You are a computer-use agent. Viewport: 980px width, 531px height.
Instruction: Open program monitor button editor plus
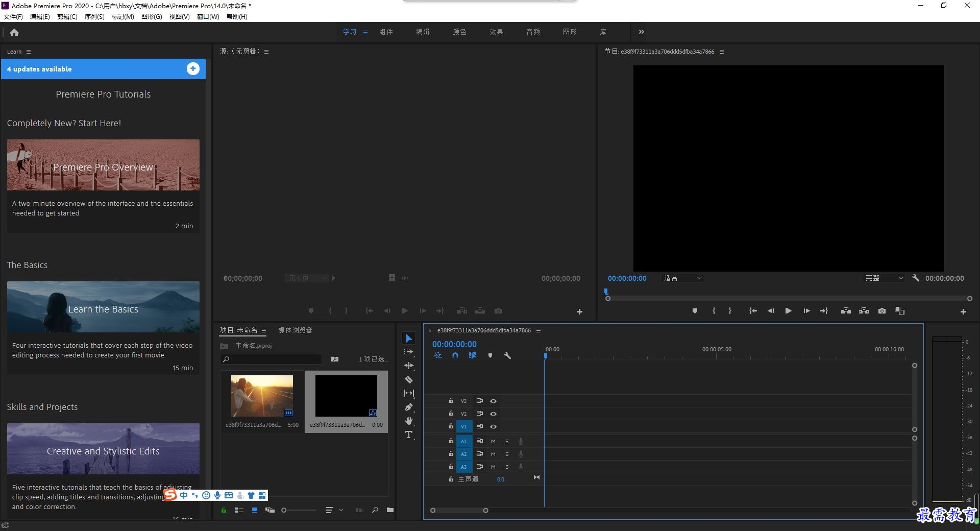click(963, 311)
